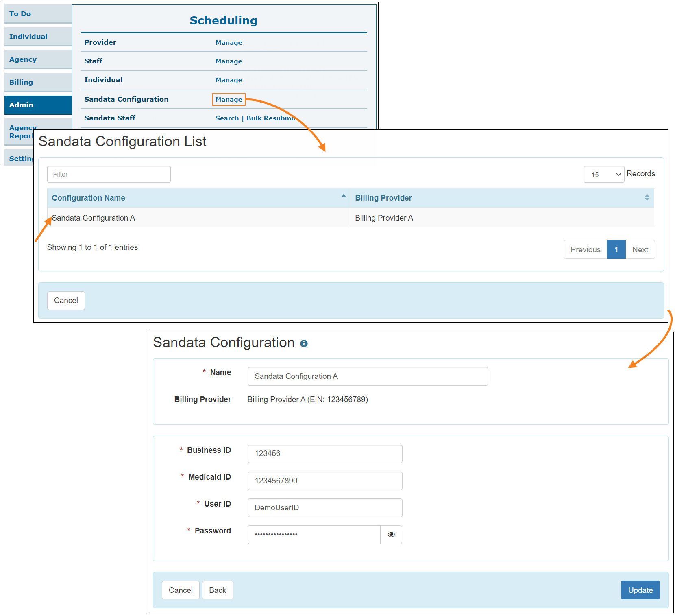This screenshot has height=616, width=675.
Task: Click Search link for Sandata Staff
Action: [x=227, y=118]
